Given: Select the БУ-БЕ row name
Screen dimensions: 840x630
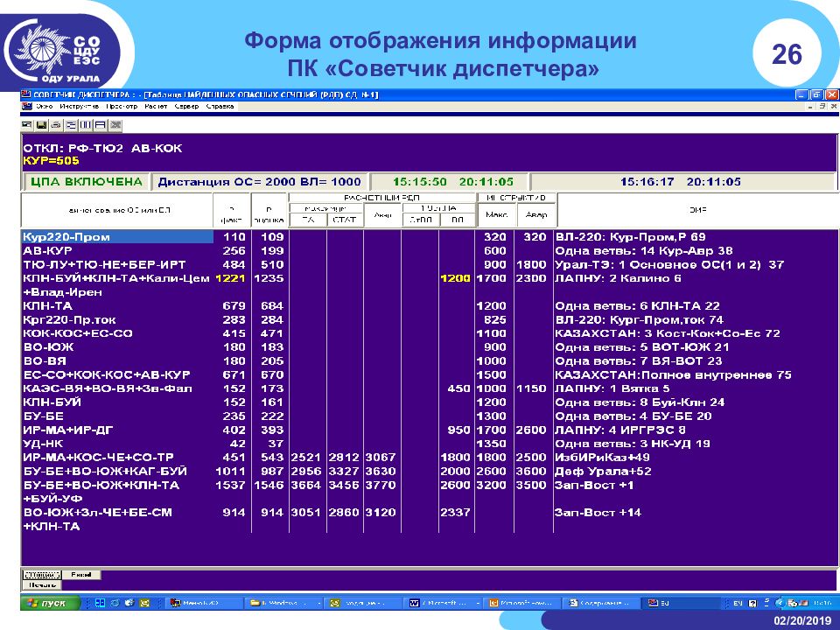Looking at the screenshot, I should 43,416.
